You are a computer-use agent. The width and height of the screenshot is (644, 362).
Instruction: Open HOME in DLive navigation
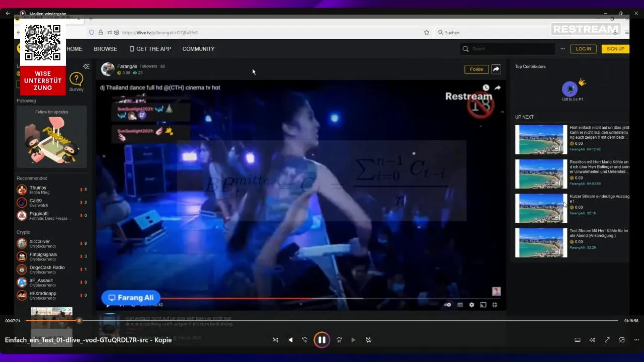74,49
